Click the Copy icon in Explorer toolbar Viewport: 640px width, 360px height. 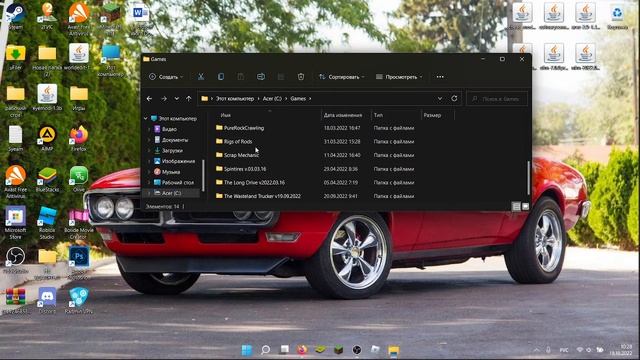221,77
